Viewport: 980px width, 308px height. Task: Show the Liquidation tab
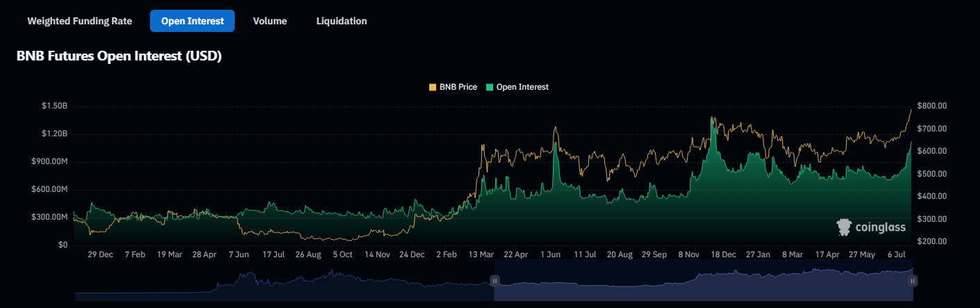[x=342, y=21]
